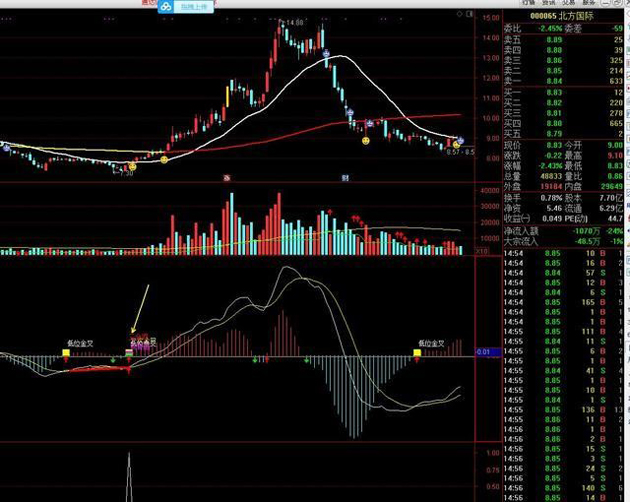Open the 行情 menu
The height and width of the screenshot is (502, 630).
[529, 2]
